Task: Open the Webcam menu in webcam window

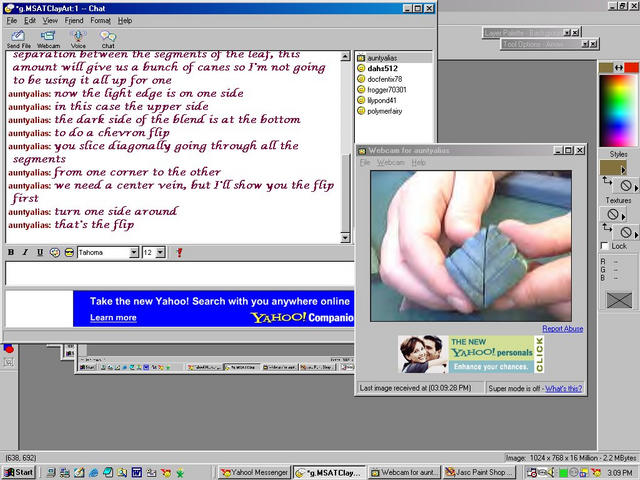Action: [x=391, y=162]
